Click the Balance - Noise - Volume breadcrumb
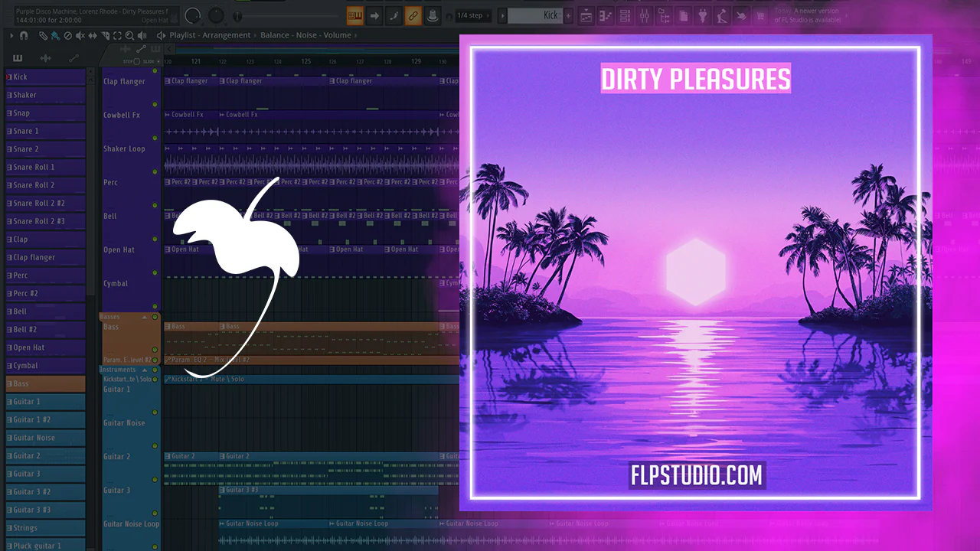The width and height of the screenshot is (980, 551). coord(305,35)
